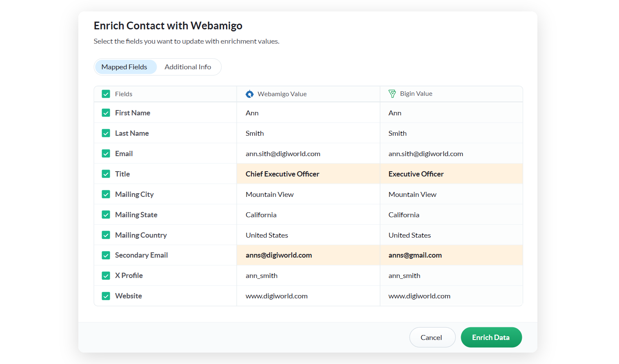Click Bigin value www.digiworld.com

coord(419,296)
